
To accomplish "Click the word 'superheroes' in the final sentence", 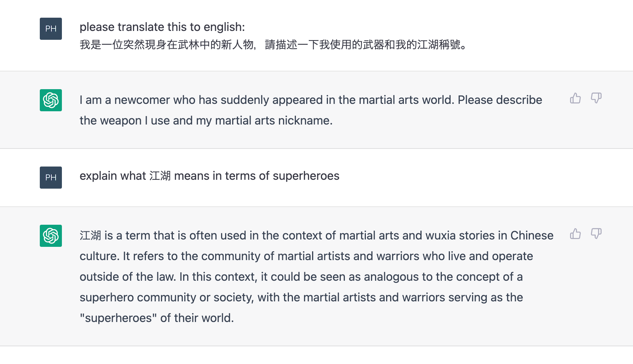I will (118, 318).
